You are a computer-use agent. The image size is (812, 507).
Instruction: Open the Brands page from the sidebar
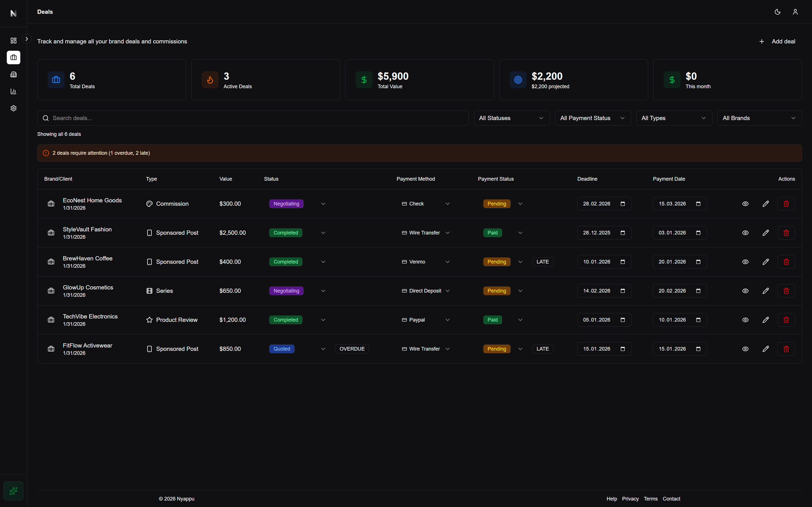[x=14, y=74]
